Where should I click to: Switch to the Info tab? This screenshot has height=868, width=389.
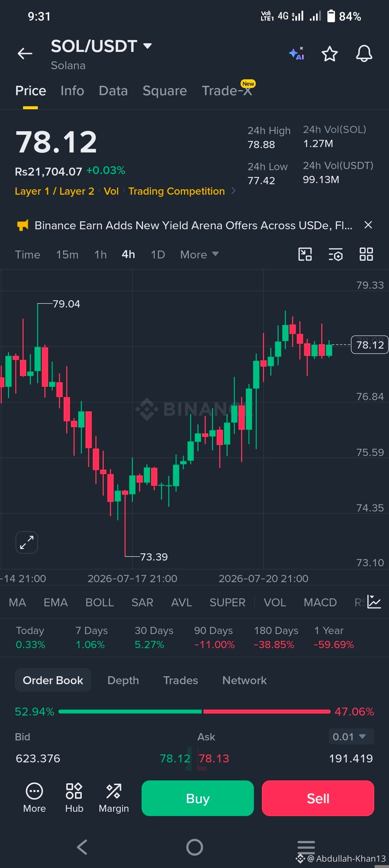point(72,91)
